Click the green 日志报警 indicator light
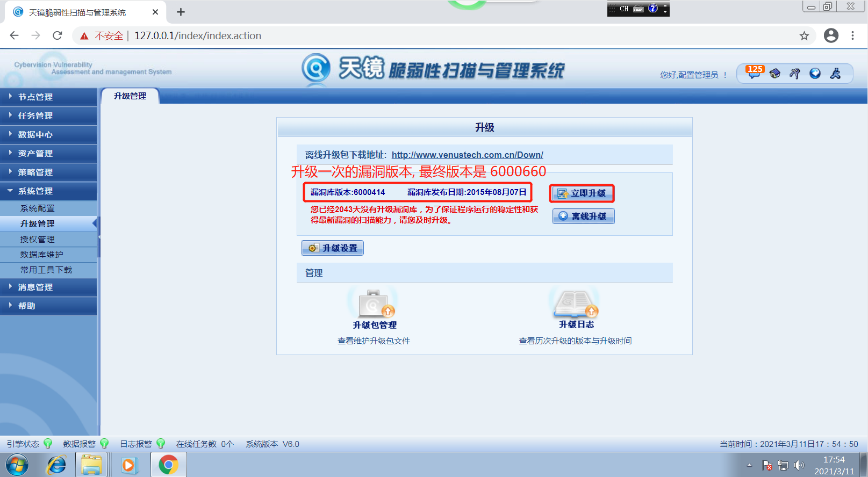The width and height of the screenshot is (868, 477). [x=161, y=444]
